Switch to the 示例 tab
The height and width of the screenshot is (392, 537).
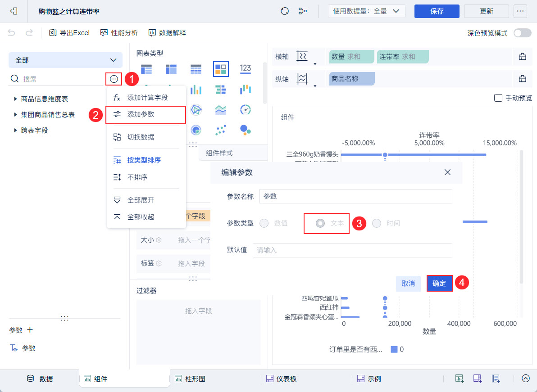coord(369,378)
